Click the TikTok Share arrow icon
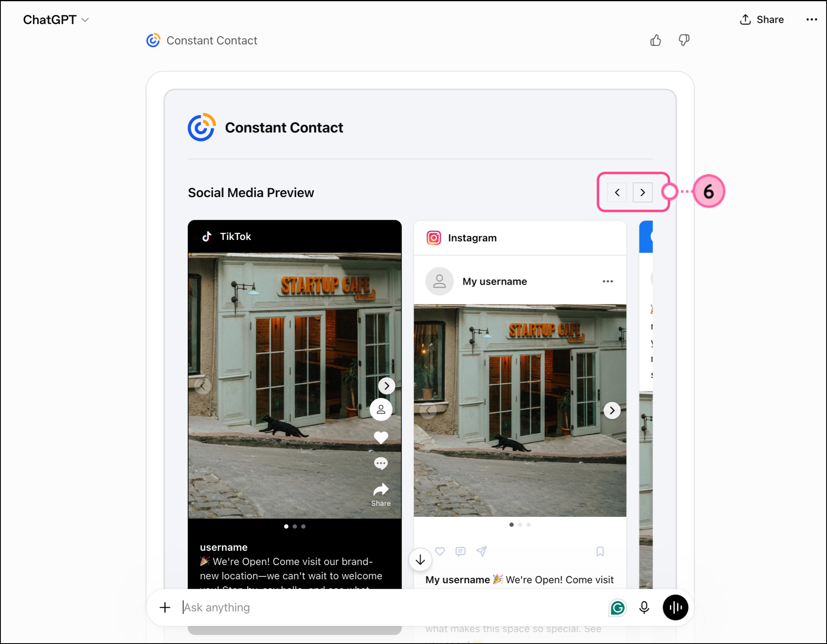Viewport: 827px width, 644px height. [x=381, y=490]
